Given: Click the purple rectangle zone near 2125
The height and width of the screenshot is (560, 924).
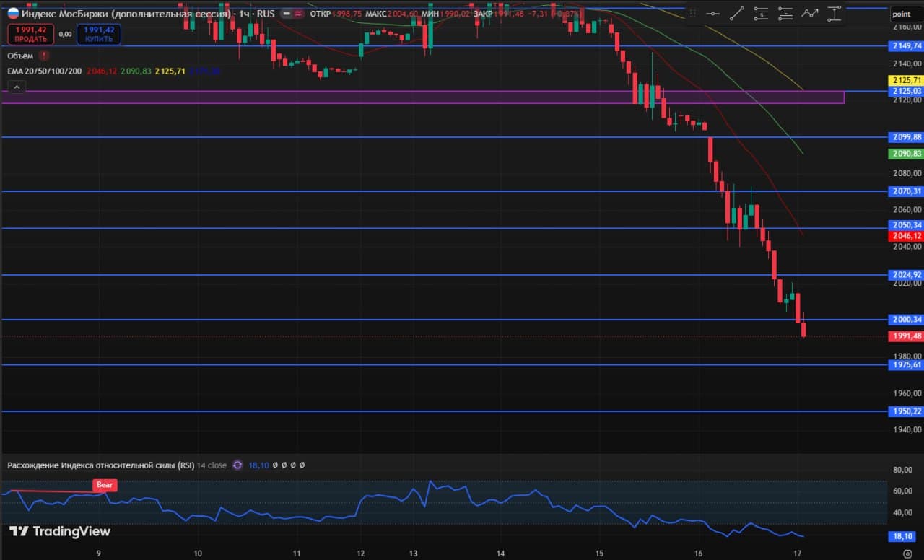Looking at the screenshot, I should click(x=422, y=97).
